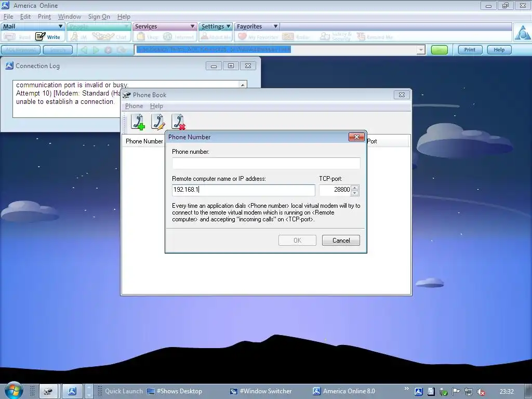Click the AOL taskbar button icon
Image resolution: width=532 pixels, height=399 pixels.
pyautogui.click(x=72, y=391)
